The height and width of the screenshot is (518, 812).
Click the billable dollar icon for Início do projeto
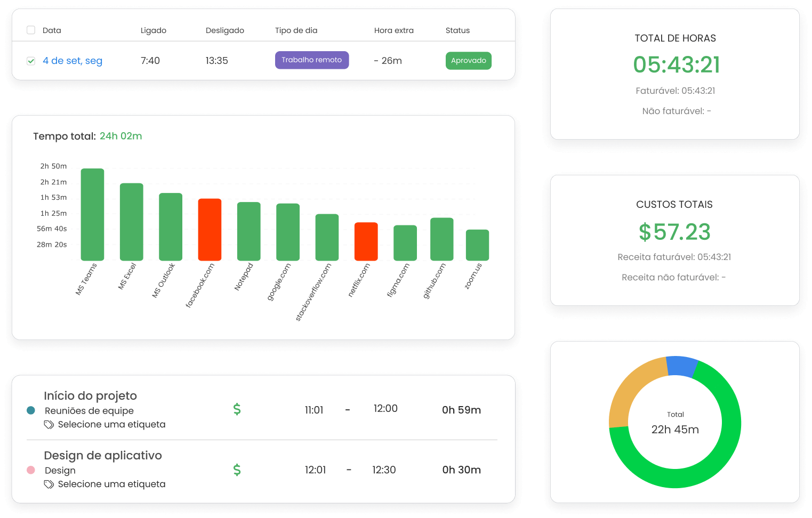point(237,409)
